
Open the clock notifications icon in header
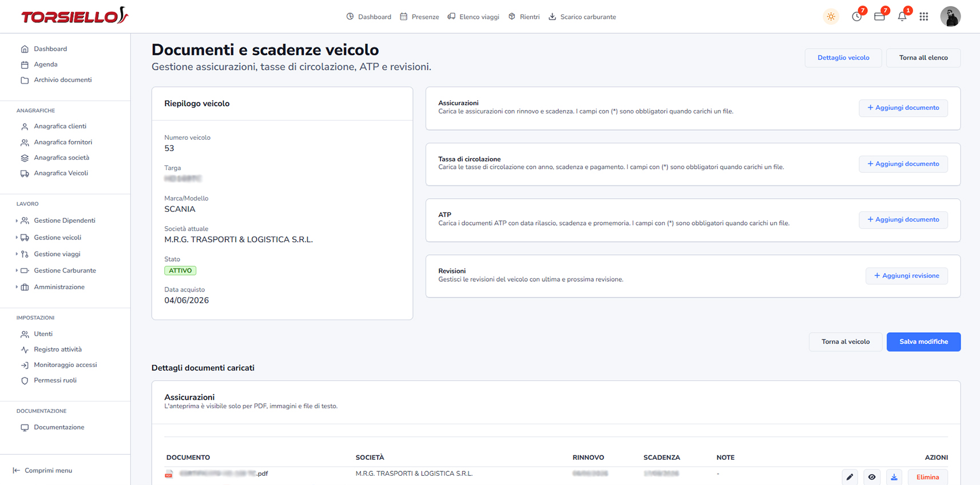pos(856,17)
